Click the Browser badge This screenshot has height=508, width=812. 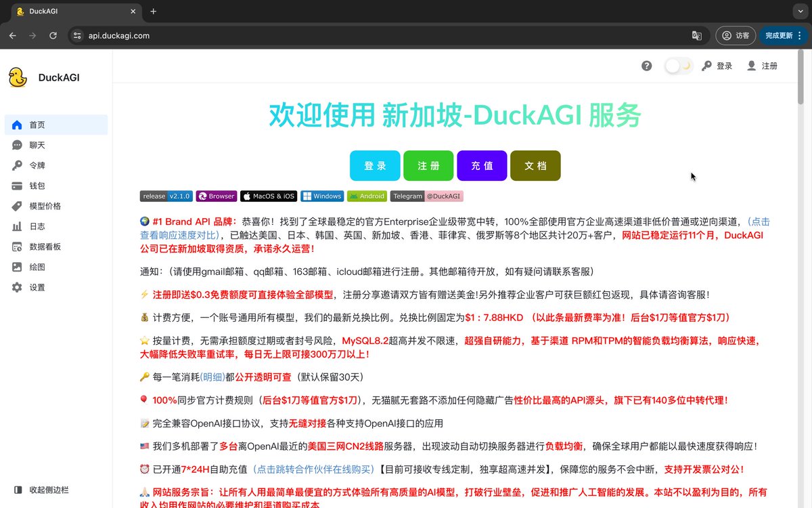click(x=217, y=196)
